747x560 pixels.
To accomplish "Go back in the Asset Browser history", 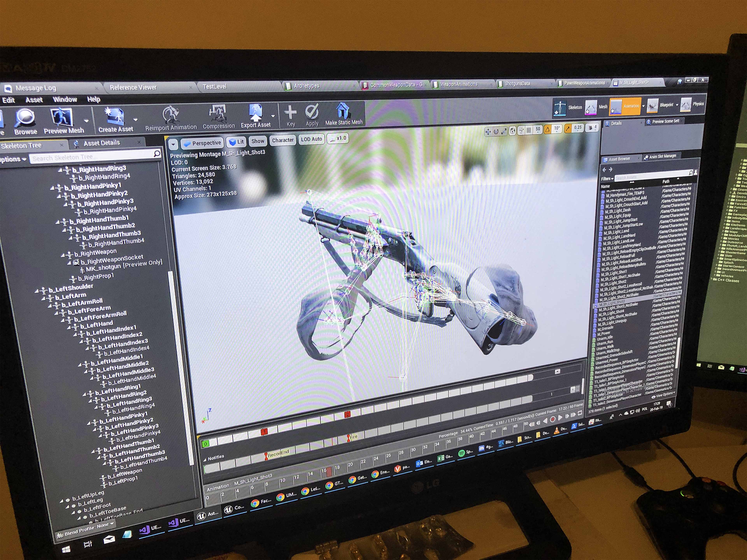I will pyautogui.click(x=604, y=170).
